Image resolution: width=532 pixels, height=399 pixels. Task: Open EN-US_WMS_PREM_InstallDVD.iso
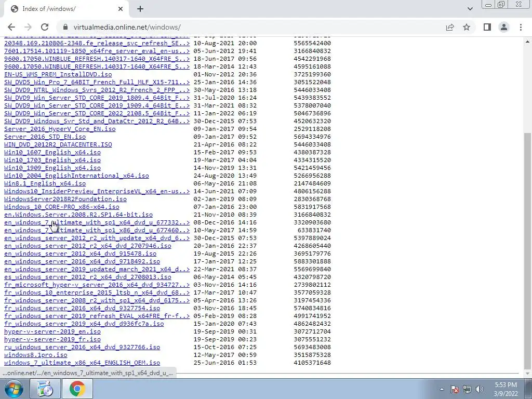(58, 74)
